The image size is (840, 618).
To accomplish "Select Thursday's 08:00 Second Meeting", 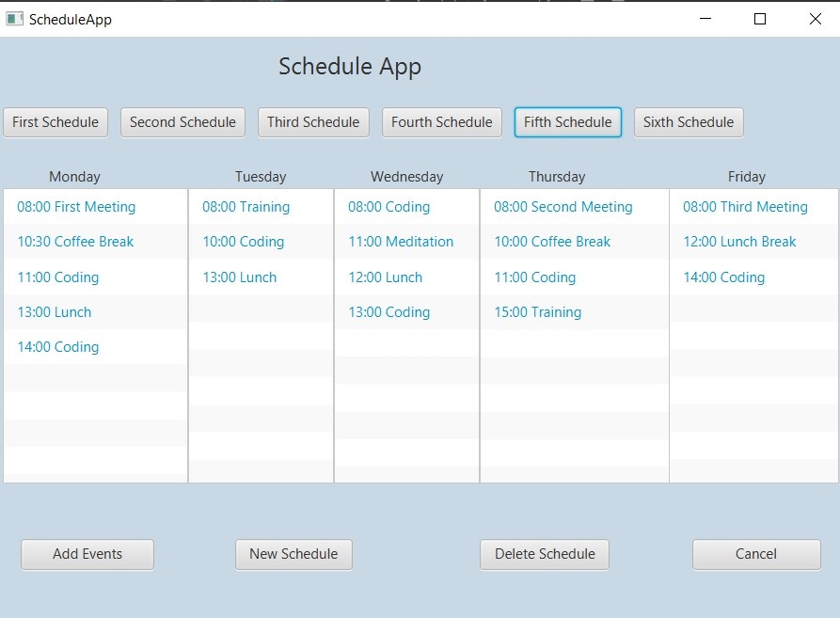I will (563, 207).
